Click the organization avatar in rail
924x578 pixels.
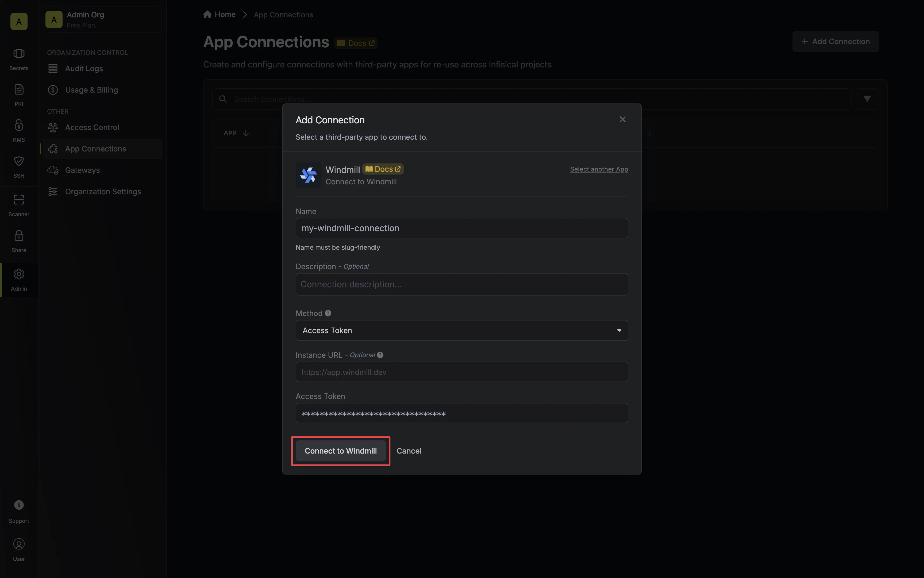coord(19,21)
